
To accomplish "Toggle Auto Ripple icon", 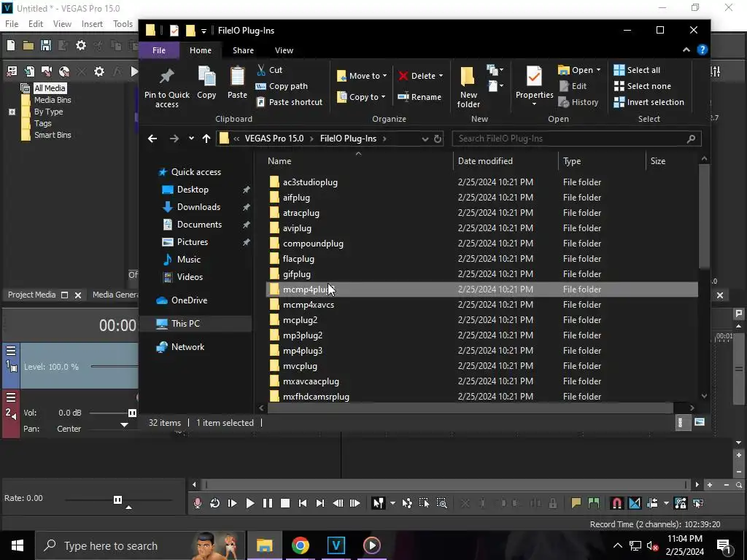I will point(652,503).
